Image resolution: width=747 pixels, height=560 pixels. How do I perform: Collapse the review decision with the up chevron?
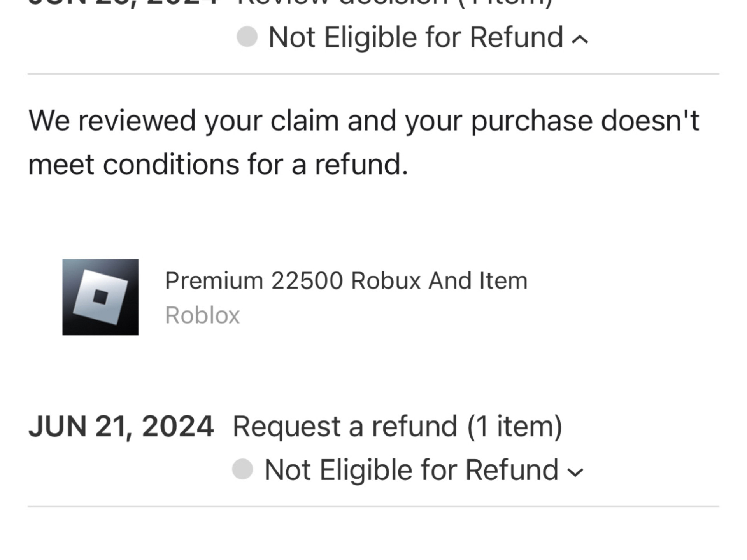pos(580,39)
